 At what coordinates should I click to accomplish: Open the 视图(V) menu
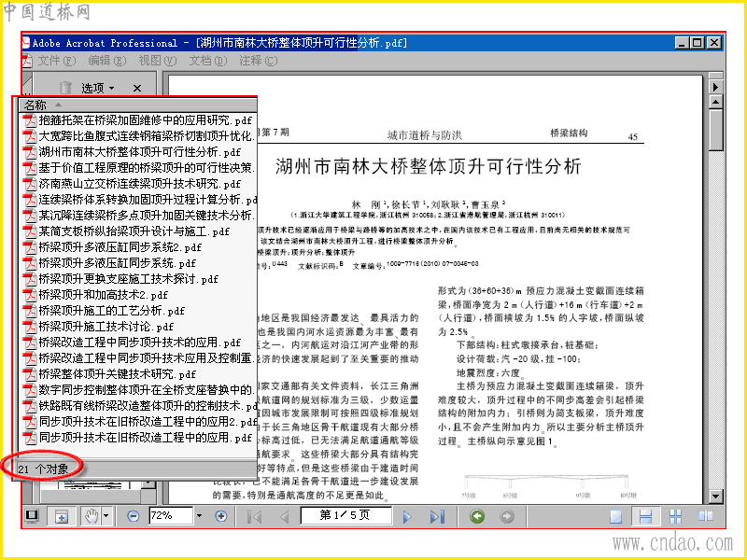tap(157, 61)
